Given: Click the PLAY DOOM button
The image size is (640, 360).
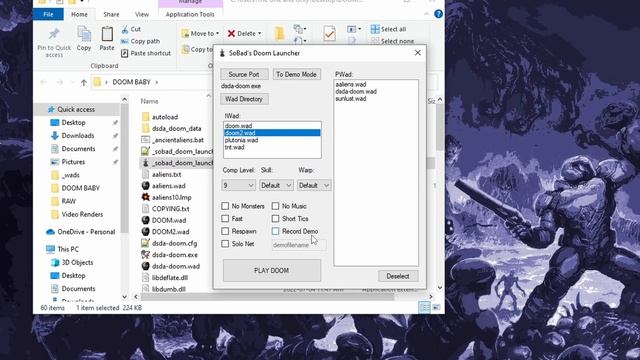Looking at the screenshot, I should click(x=271, y=271).
